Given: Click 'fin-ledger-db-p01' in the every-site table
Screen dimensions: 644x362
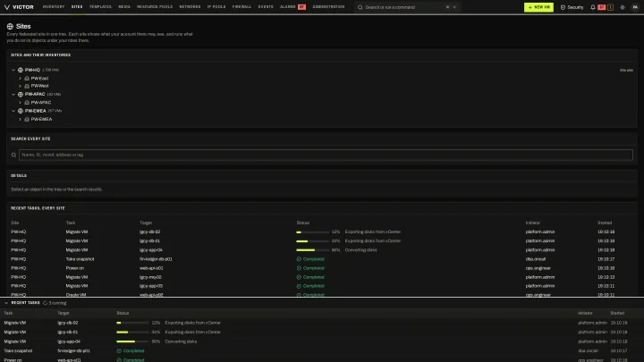Looking at the screenshot, I should tap(156, 259).
